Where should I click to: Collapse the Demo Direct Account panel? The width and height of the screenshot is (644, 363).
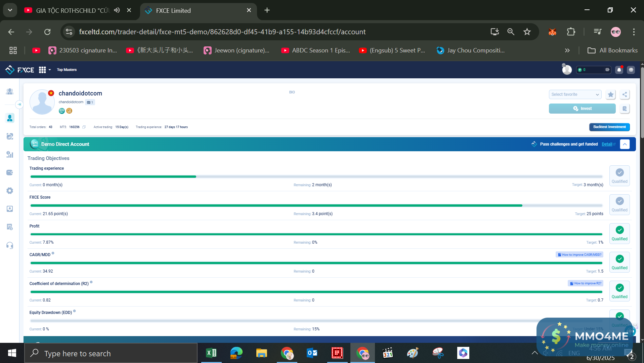point(625,144)
